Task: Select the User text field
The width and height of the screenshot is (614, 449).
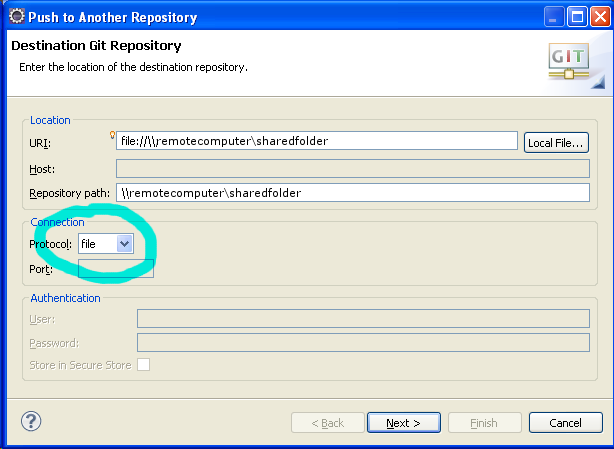Action: tap(363, 318)
